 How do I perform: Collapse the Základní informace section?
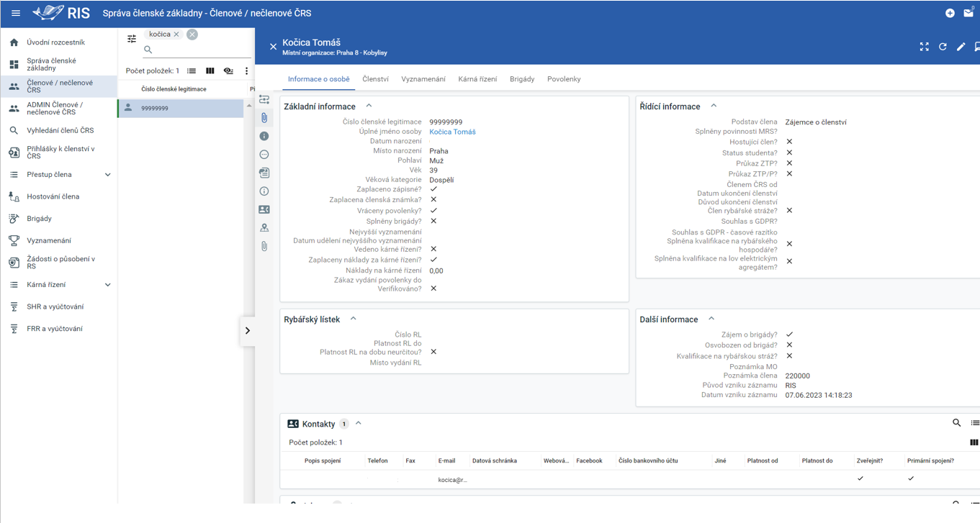369,106
